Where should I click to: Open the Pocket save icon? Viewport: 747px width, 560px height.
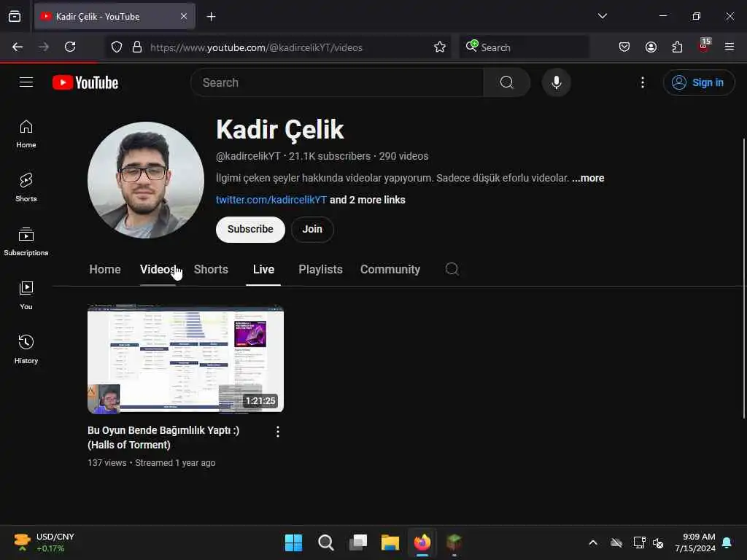624,47
